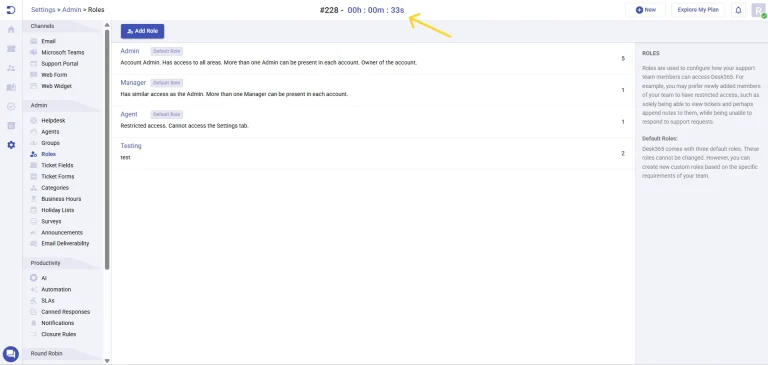This screenshot has height=365, width=768.
Task: Open Ticket Fields settings
Action: (57, 166)
